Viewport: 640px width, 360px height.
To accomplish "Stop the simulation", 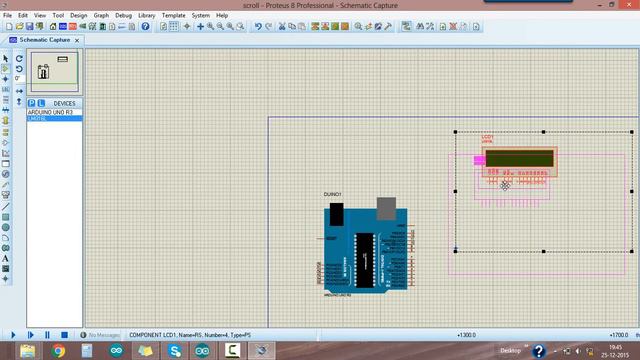I will [64, 335].
